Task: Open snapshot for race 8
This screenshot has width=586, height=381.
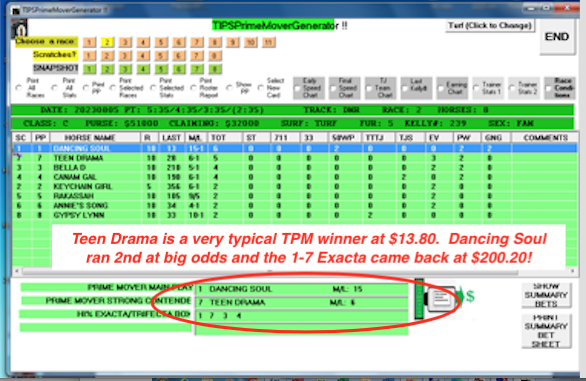Action: click(x=215, y=69)
